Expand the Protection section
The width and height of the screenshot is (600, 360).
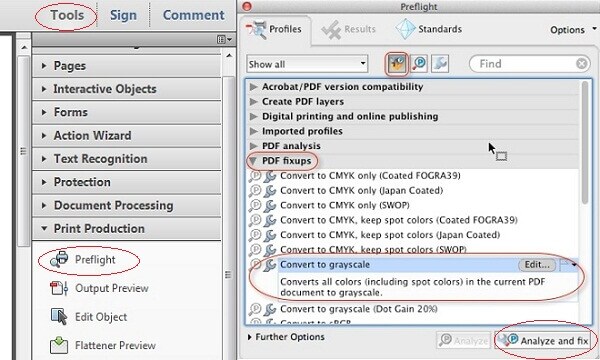pos(127,182)
